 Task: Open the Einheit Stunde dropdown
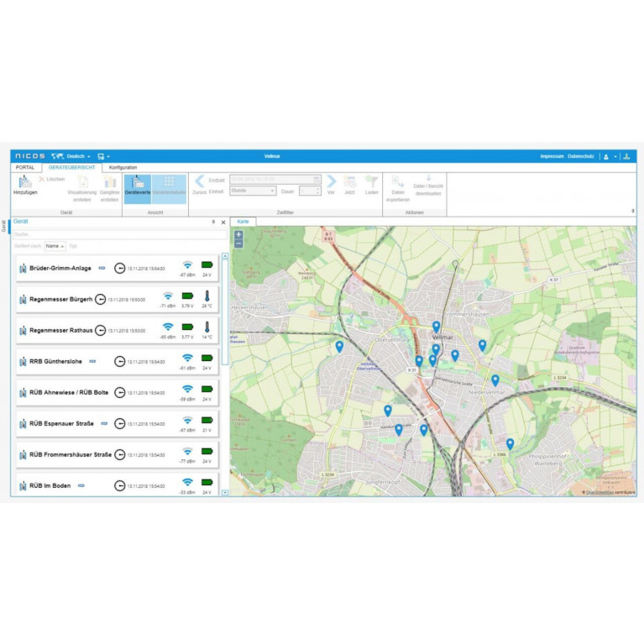(x=253, y=191)
